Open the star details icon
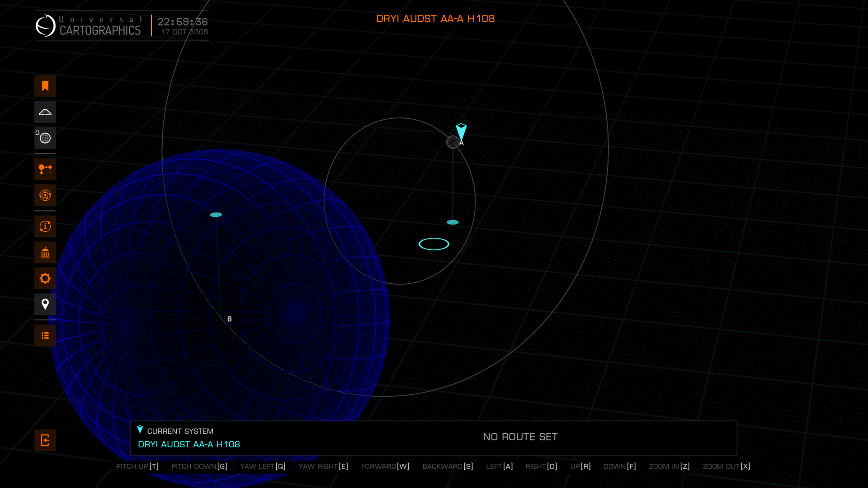 click(45, 278)
